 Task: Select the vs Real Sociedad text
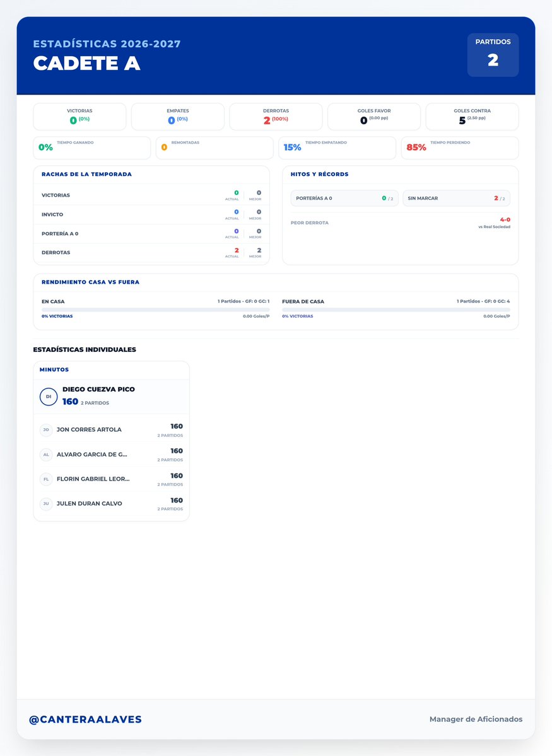[494, 226]
